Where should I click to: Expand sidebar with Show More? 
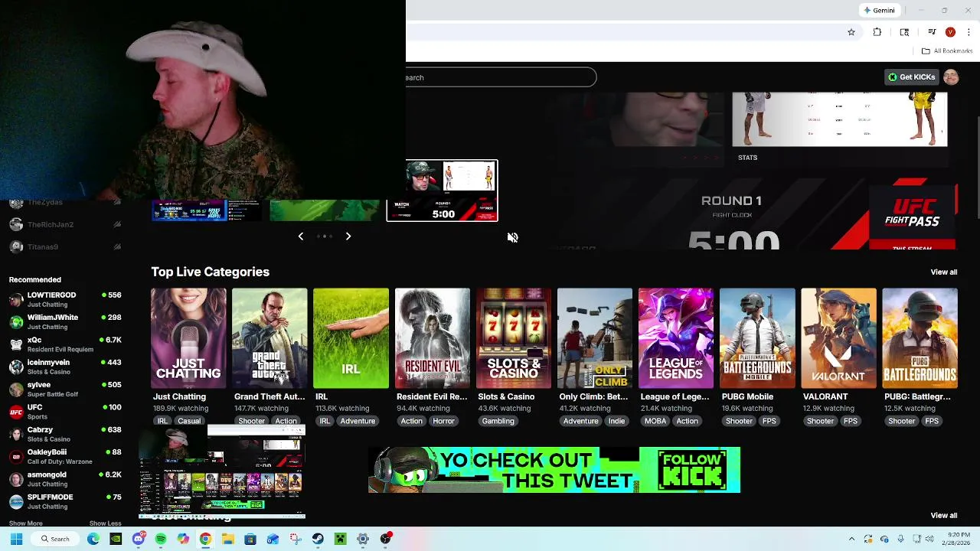click(x=25, y=523)
